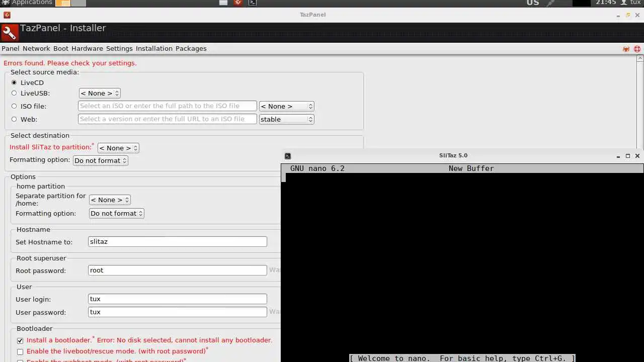Open the Packages menu

point(191,49)
